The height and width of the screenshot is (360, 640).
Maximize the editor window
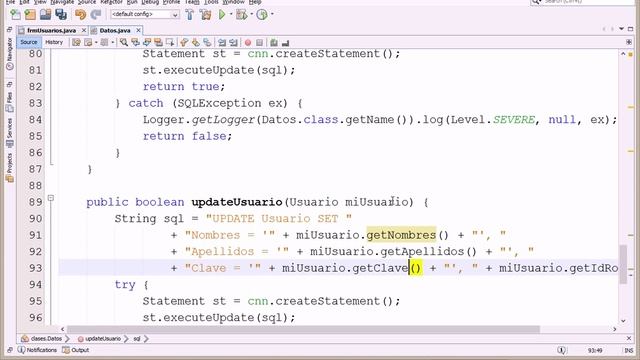pos(631,29)
